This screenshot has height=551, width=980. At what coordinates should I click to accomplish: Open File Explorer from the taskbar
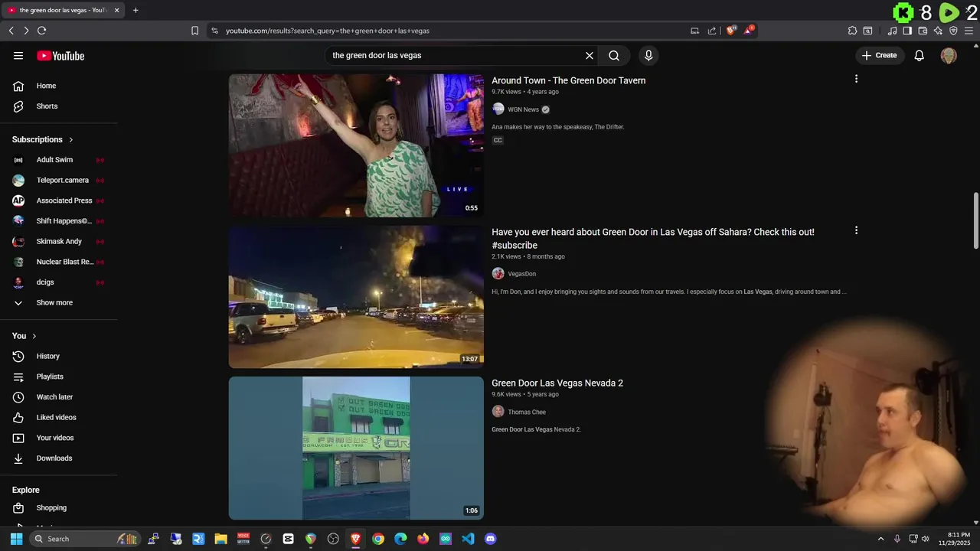coord(220,539)
